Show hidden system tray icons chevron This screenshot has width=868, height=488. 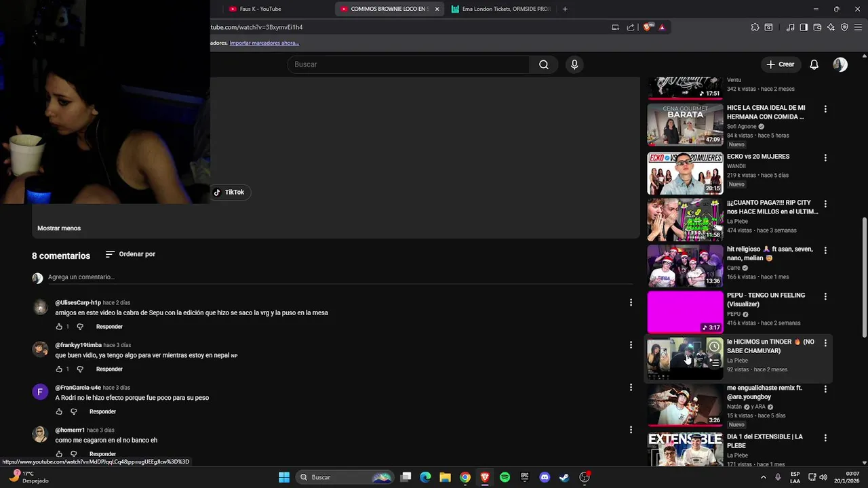tap(764, 477)
